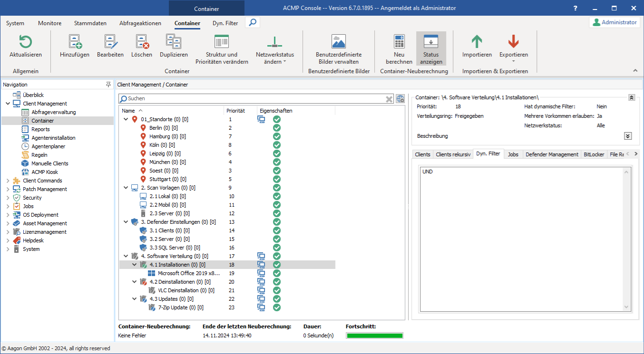Click the Aktualisieren refresh icon

pos(25,42)
